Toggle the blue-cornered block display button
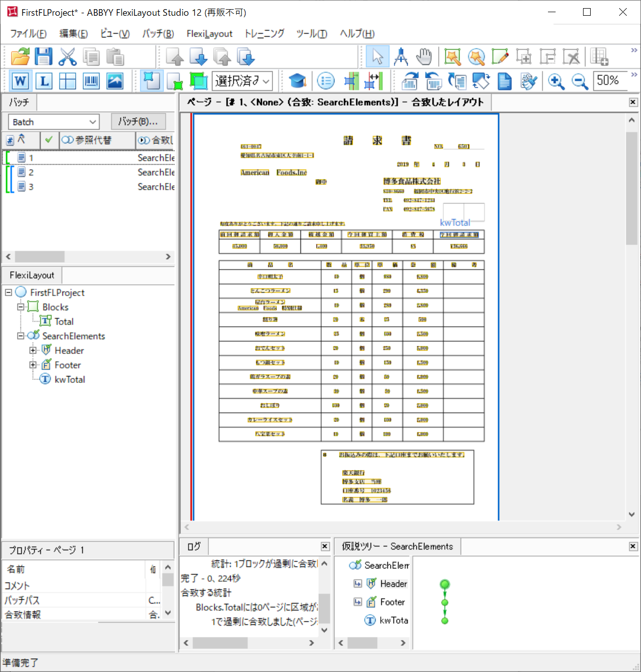This screenshot has height=672, width=641. [x=151, y=81]
